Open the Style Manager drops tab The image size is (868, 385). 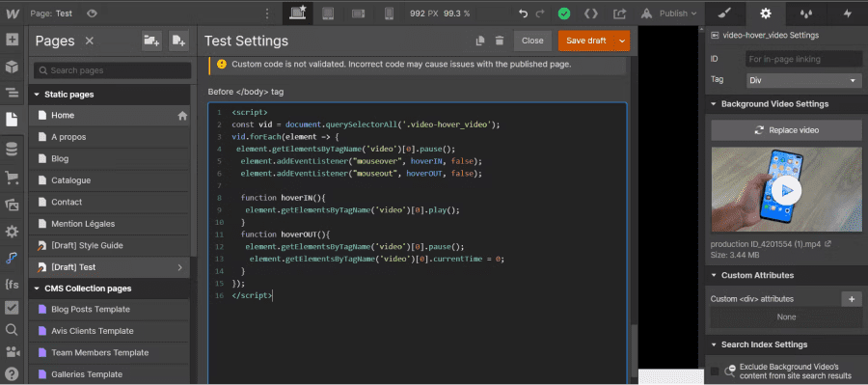click(806, 14)
